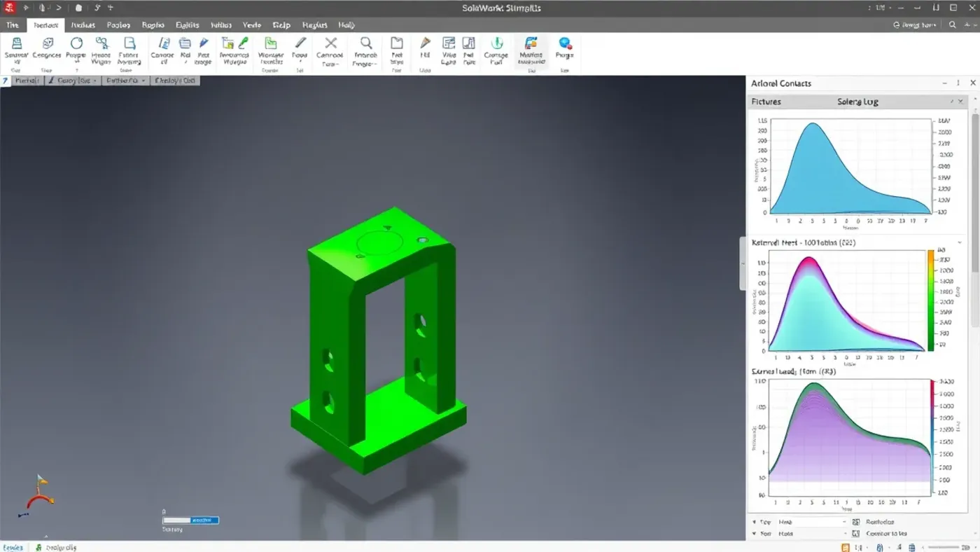
Task: Click the side panel vertical scrollbar
Action: [975, 193]
